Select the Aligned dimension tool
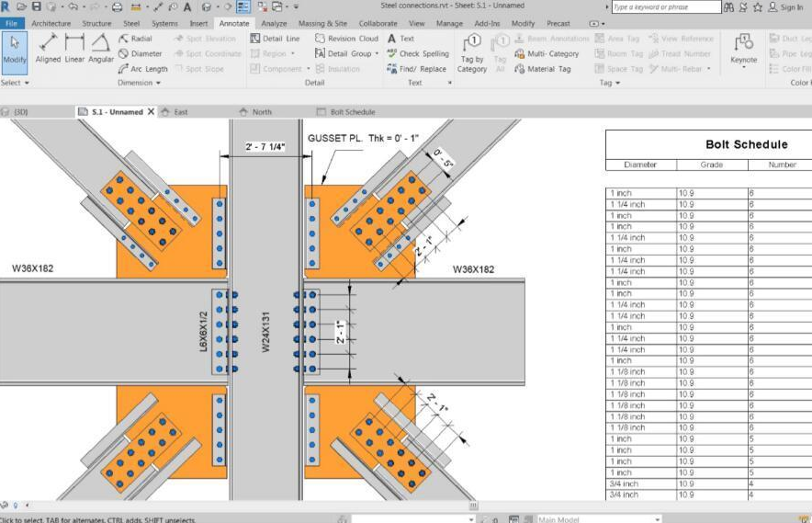Image resolution: width=812 pixels, height=523 pixels. [x=48, y=49]
